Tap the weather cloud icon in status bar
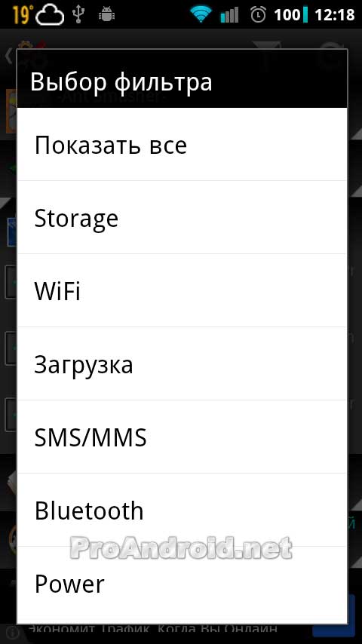The image size is (362, 644). click(x=50, y=16)
